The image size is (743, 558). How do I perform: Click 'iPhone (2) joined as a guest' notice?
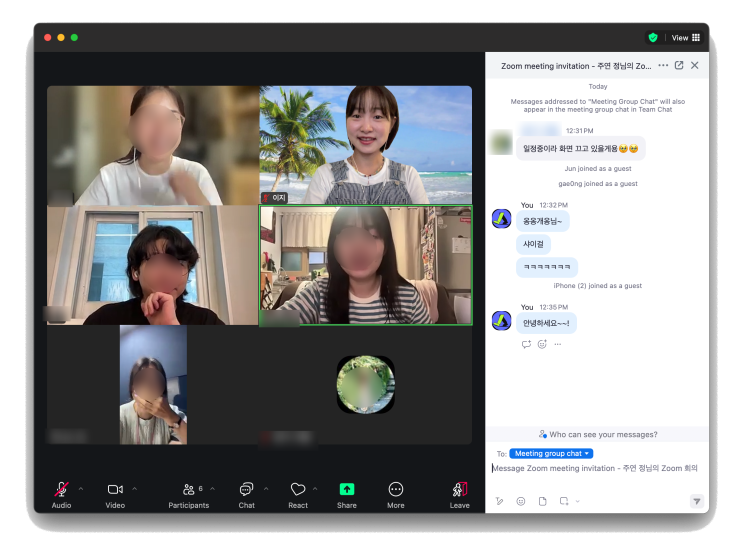[598, 286]
